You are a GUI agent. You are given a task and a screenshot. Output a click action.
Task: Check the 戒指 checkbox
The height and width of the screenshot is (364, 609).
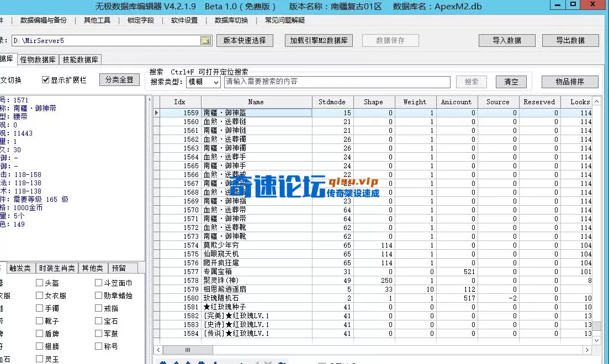[x=98, y=308]
